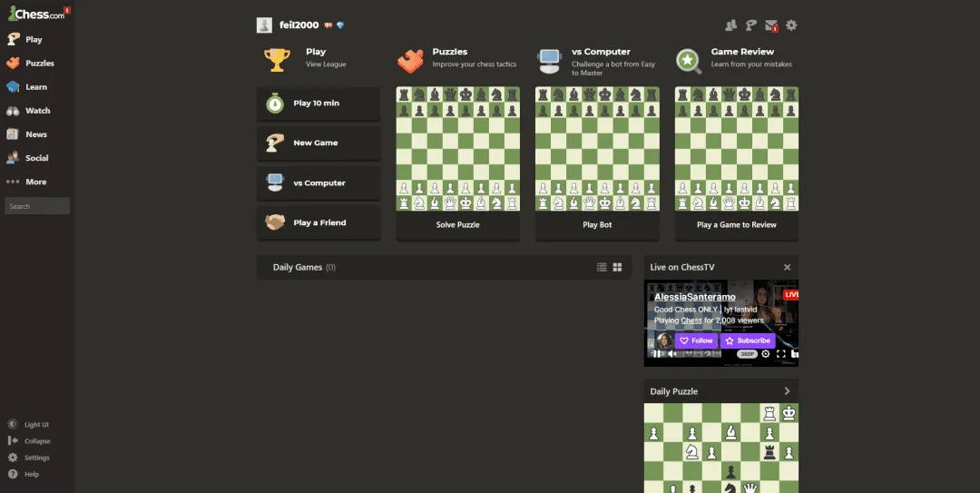
Task: Click the vs Computer monitor icon
Action: (549, 62)
